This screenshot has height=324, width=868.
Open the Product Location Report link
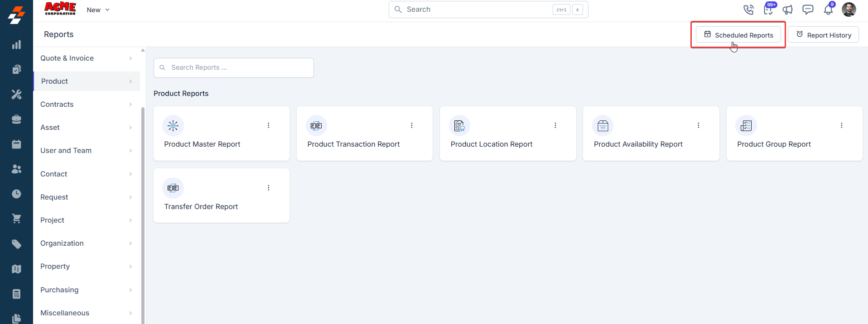click(492, 144)
